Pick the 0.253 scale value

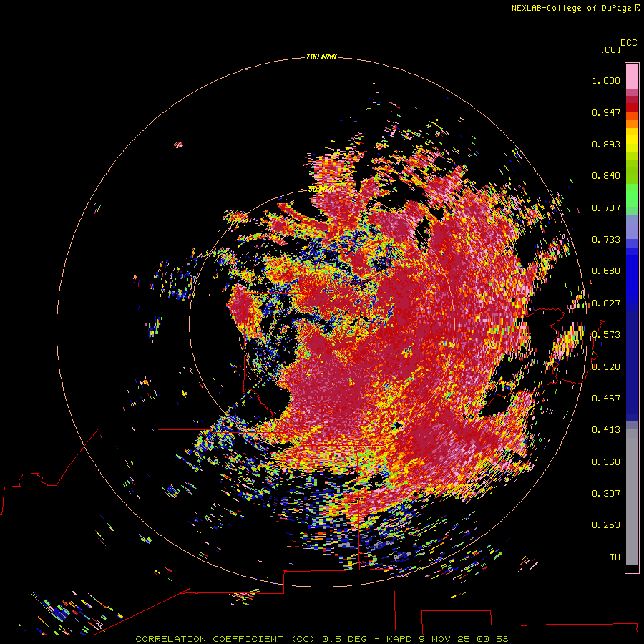pos(606,525)
